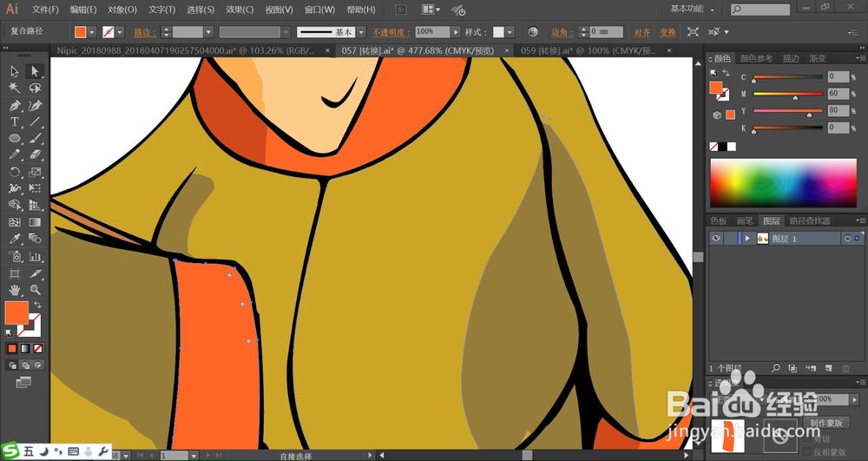Click the Y yellow slider handle
This screenshot has height=461, width=868.
(x=809, y=115)
